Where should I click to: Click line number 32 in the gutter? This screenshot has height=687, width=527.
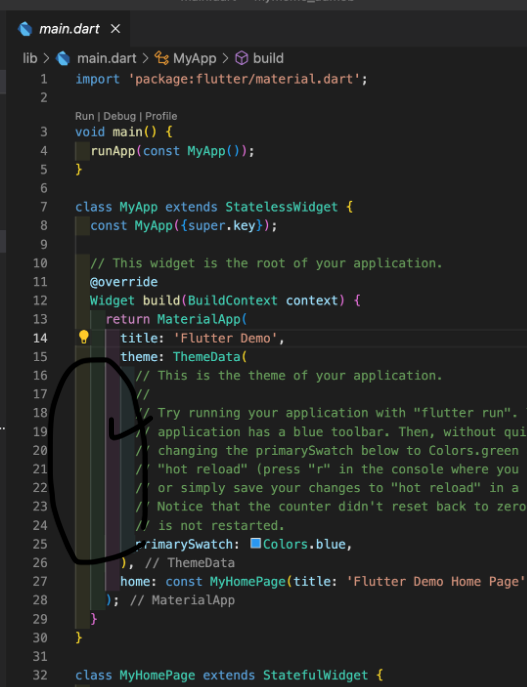pyautogui.click(x=40, y=675)
